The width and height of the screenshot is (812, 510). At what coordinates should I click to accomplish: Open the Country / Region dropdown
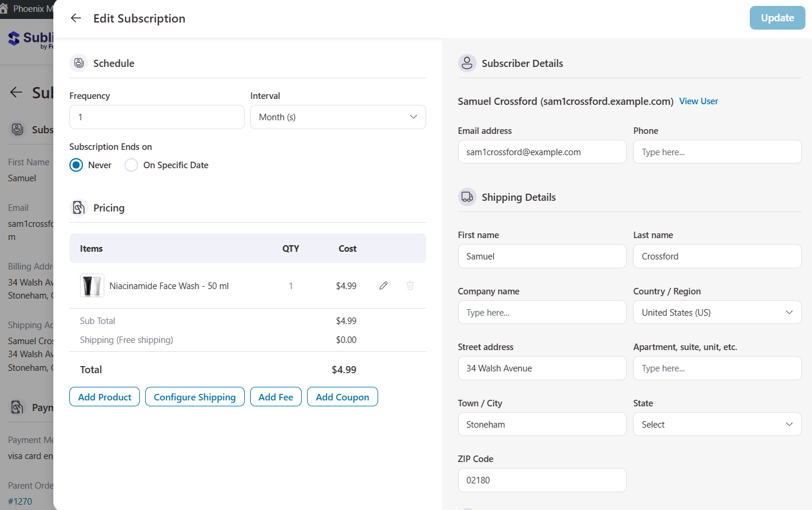(717, 312)
